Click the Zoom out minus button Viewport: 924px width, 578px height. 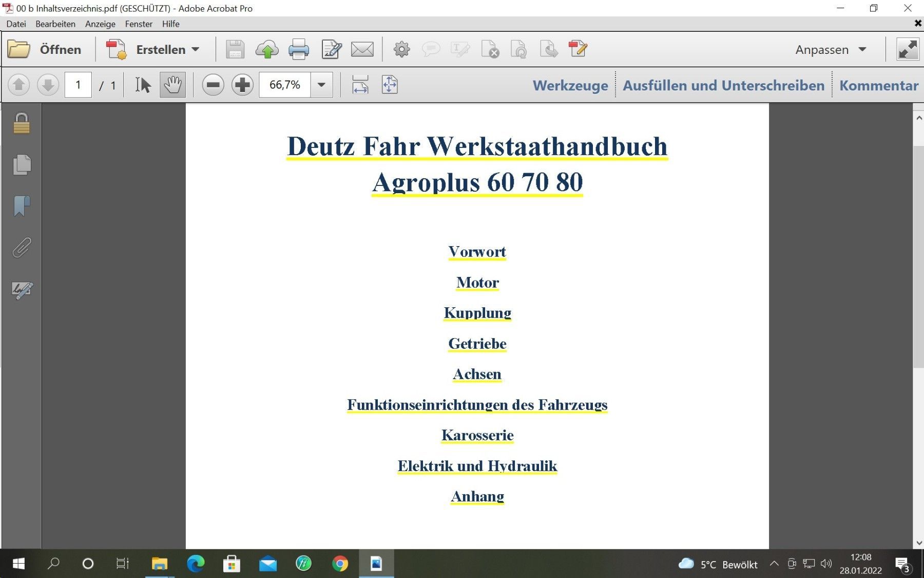pos(213,85)
